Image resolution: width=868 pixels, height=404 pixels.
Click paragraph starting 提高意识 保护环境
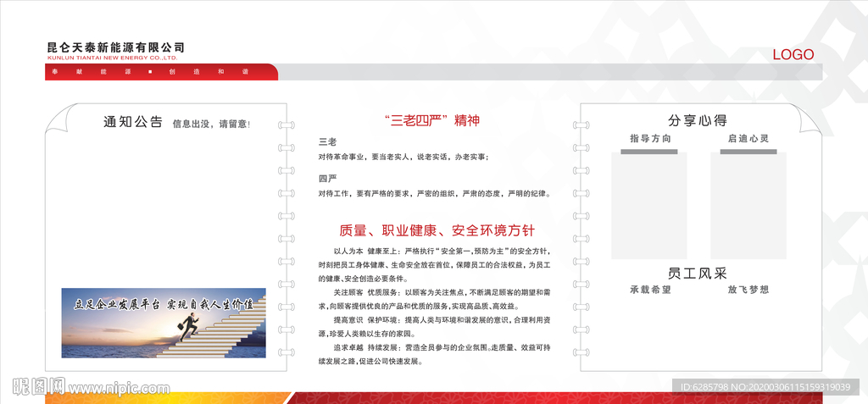point(435,327)
